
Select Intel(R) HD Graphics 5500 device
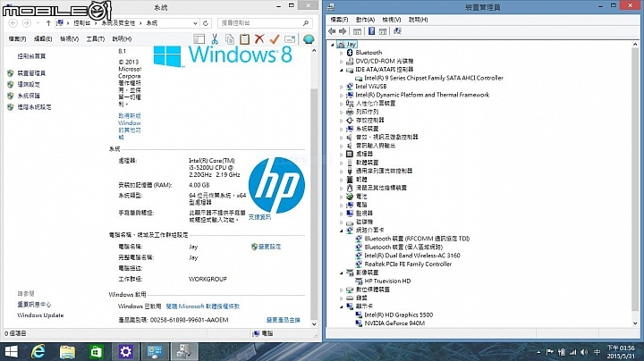(x=398, y=315)
